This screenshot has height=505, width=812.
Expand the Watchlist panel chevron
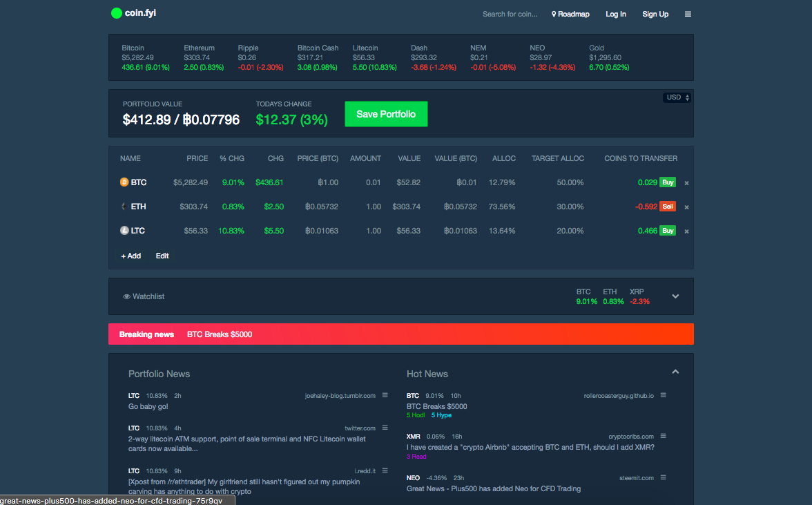(x=675, y=296)
